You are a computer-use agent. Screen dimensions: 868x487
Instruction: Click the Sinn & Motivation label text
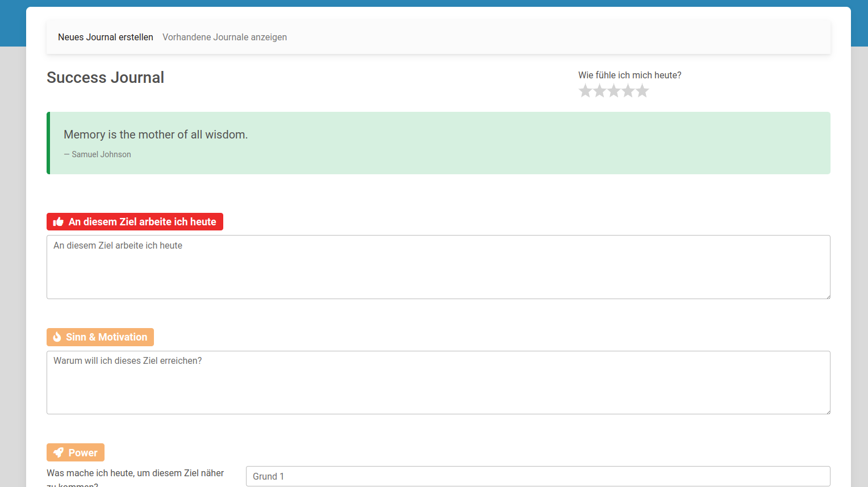(106, 337)
